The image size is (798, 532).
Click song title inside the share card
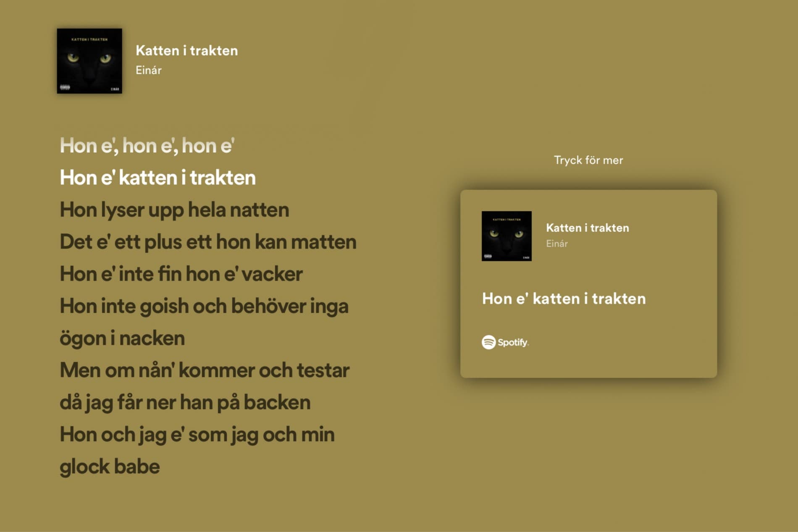point(587,228)
